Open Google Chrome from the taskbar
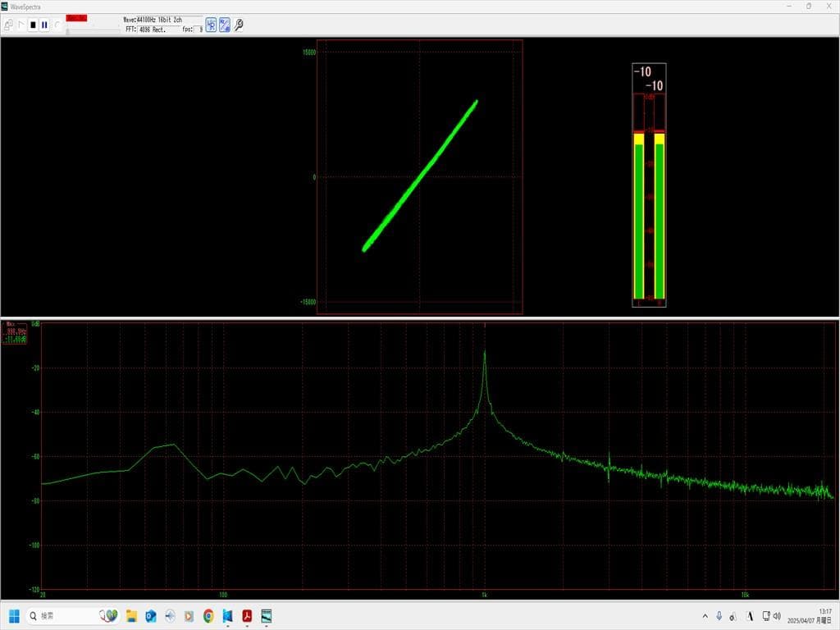Screen dimensions: 840x630 pos(208,615)
